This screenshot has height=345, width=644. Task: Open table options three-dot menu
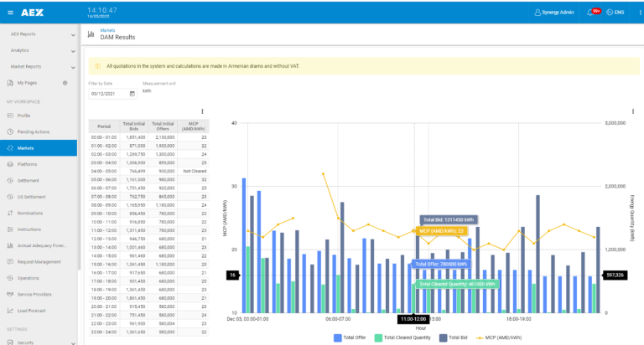pyautogui.click(x=202, y=111)
